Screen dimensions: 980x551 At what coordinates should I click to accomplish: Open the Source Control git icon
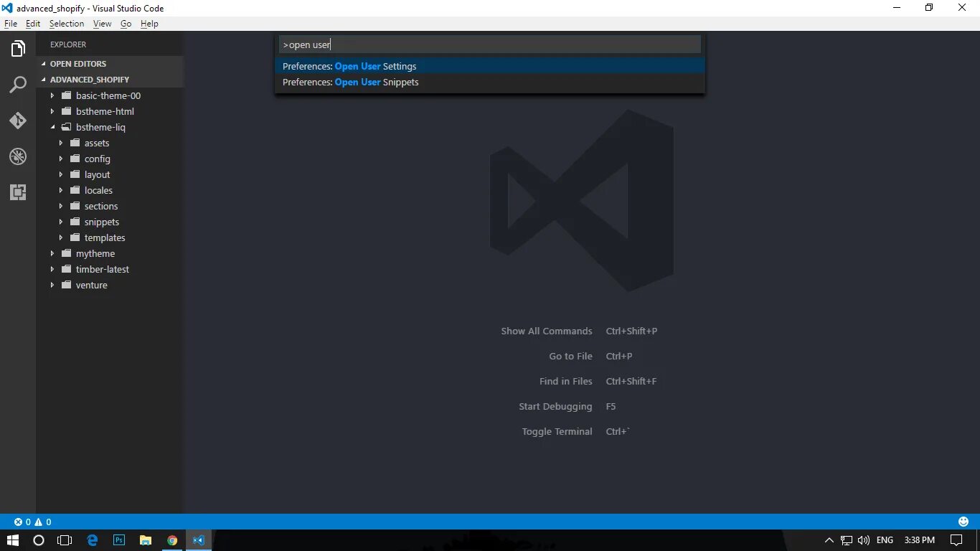point(18,121)
